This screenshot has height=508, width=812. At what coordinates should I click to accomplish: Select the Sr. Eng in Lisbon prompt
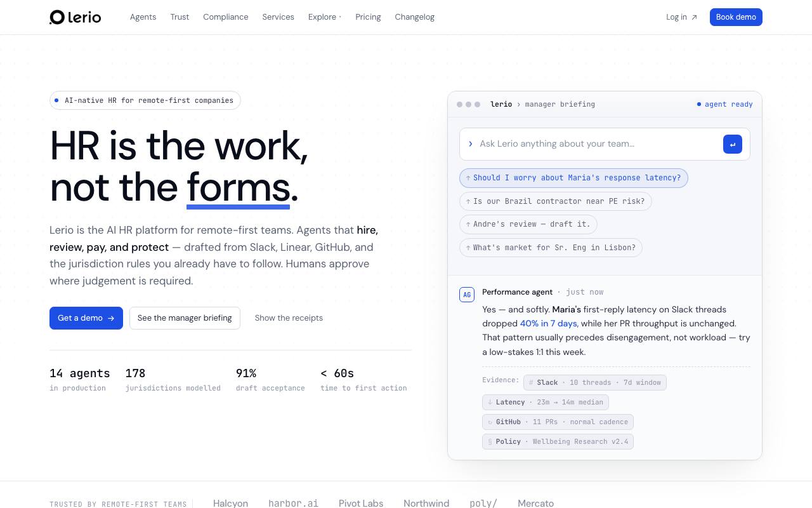point(551,248)
